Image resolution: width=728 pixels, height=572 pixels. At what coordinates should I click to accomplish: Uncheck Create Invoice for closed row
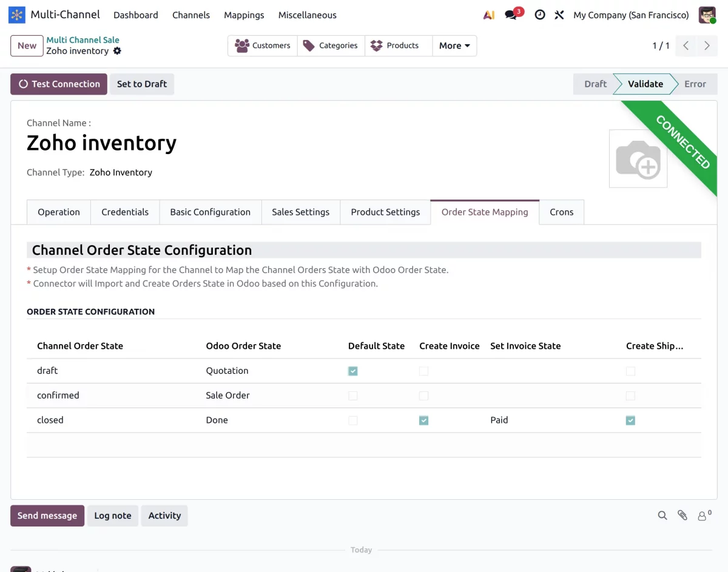[424, 420]
